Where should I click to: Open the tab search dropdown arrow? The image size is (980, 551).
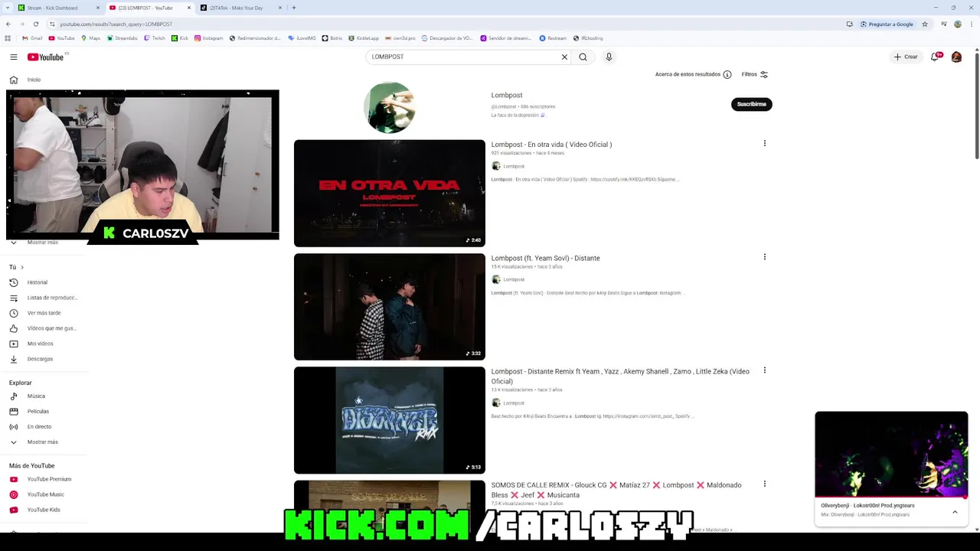coord(7,8)
